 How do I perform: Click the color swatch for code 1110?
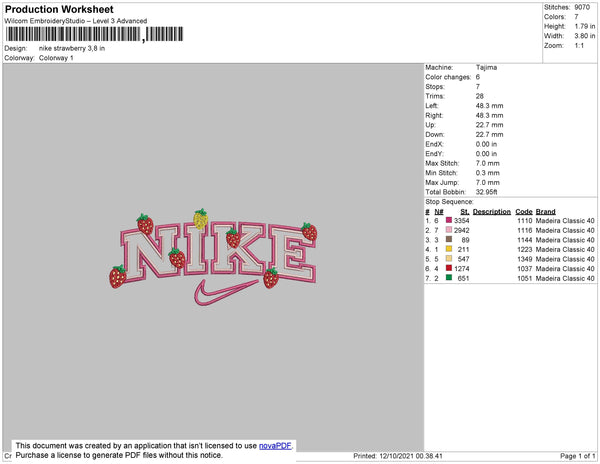[x=449, y=220]
